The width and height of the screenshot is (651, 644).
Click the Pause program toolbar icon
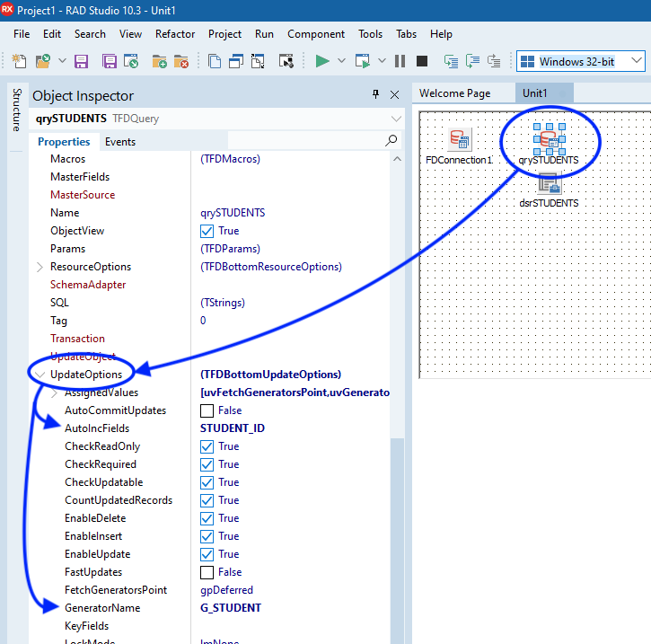400,61
